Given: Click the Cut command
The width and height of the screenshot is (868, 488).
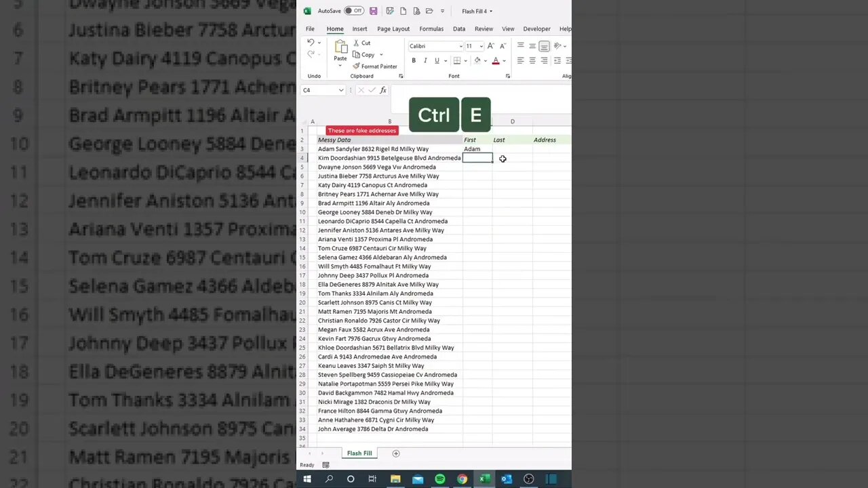Looking at the screenshot, I should coord(362,43).
